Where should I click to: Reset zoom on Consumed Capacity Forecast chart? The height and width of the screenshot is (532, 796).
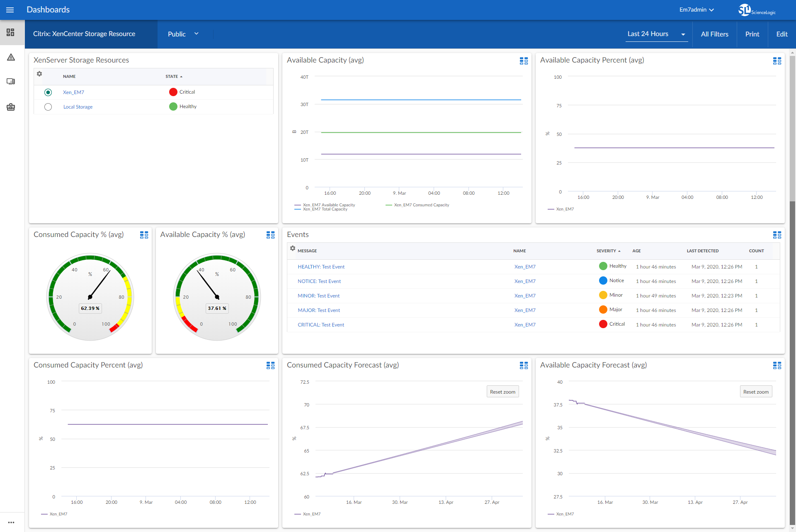(x=502, y=392)
